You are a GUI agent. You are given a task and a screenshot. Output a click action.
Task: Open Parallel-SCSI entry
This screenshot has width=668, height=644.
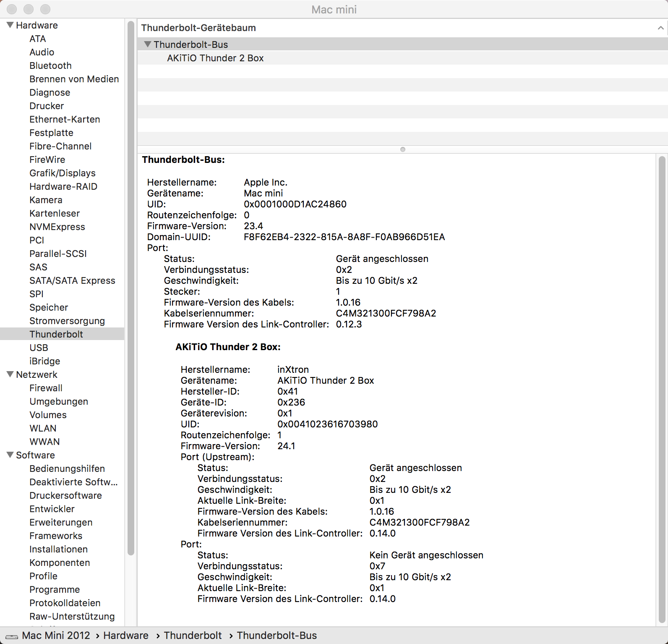pos(58,254)
